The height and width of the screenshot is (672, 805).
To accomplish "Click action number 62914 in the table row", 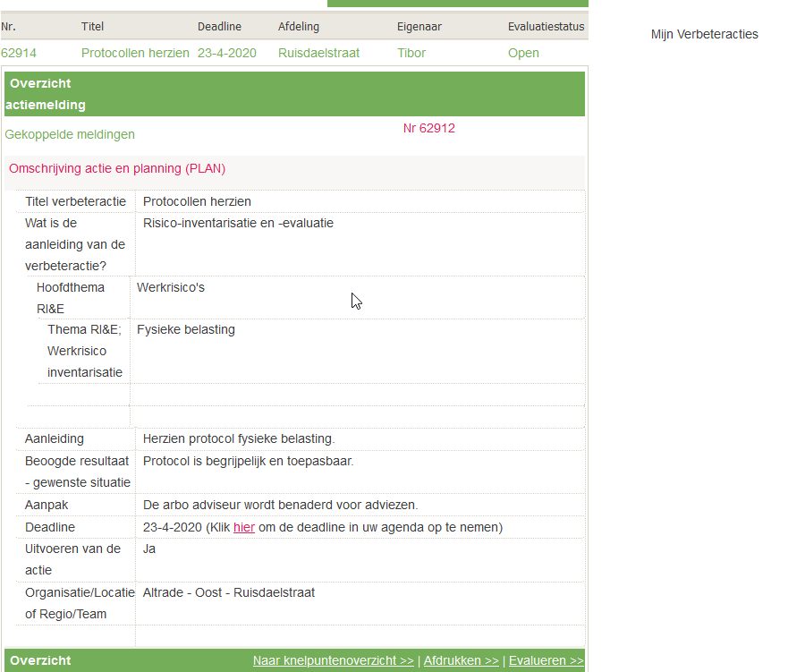I will (19, 53).
